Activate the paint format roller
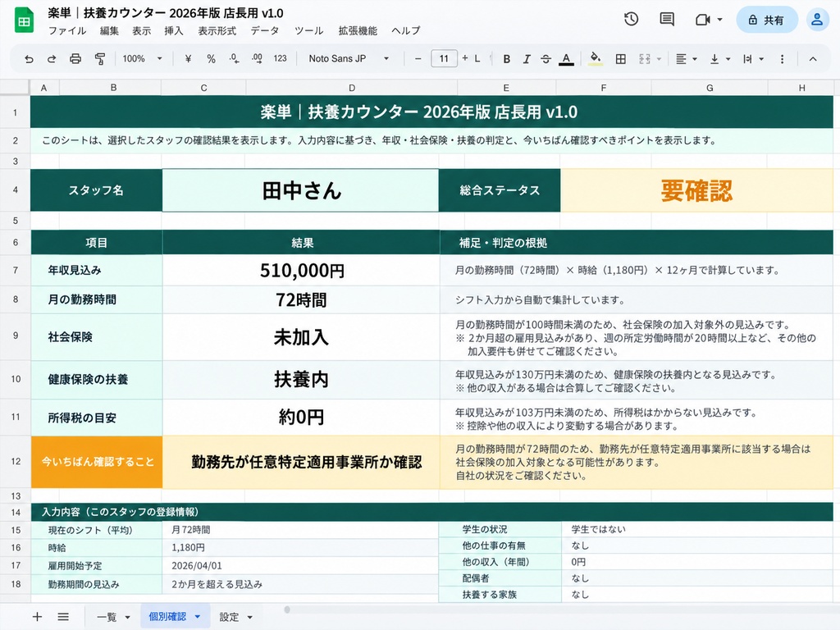 [x=99, y=59]
